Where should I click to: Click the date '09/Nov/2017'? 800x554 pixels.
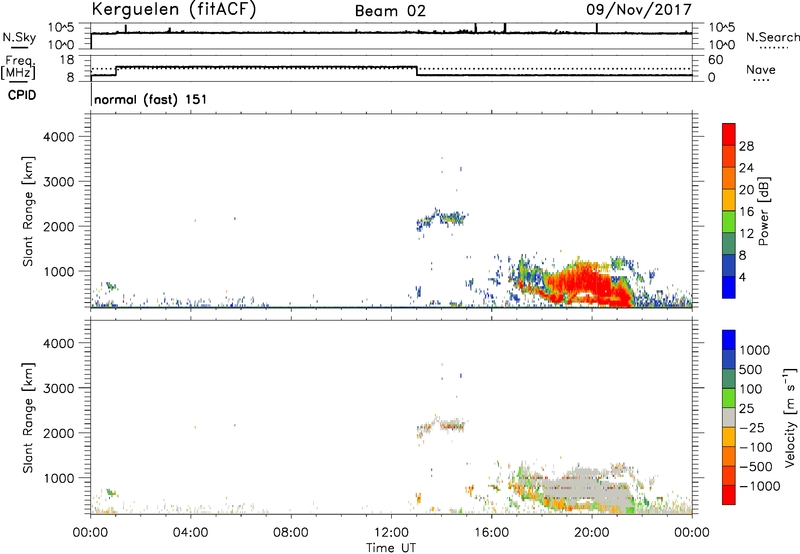coord(638,9)
